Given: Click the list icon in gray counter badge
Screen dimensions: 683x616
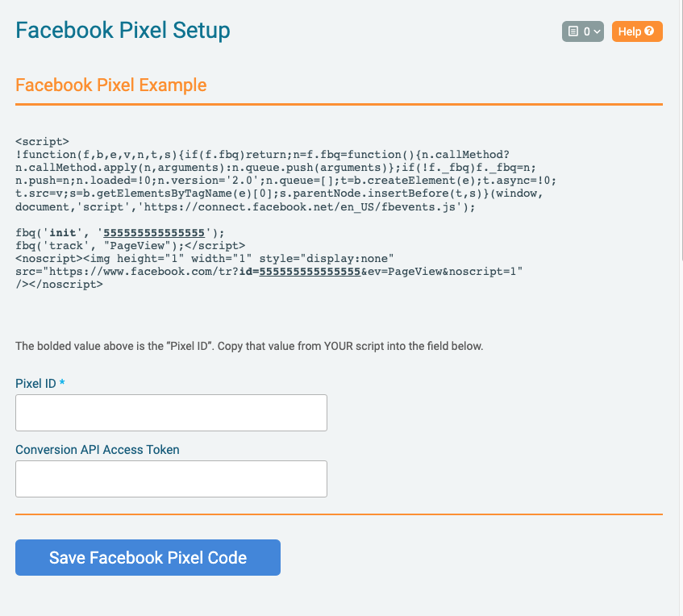Looking at the screenshot, I should tap(573, 31).
